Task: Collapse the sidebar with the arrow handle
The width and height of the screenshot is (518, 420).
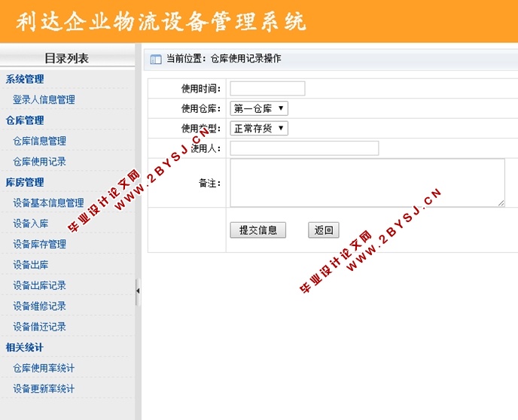Action: [x=138, y=291]
